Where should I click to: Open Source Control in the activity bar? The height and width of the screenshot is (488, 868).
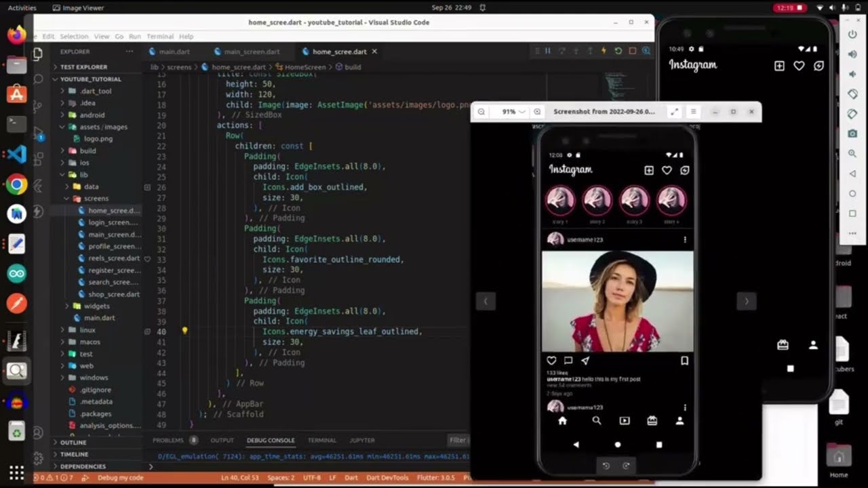click(x=38, y=106)
